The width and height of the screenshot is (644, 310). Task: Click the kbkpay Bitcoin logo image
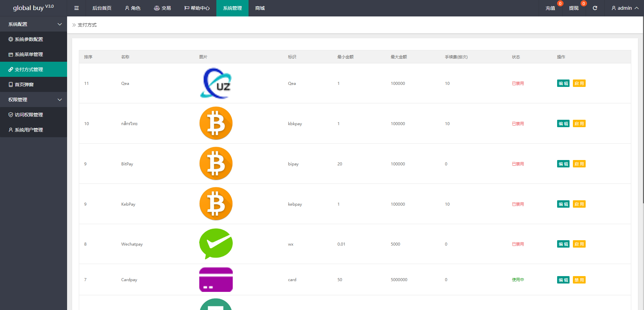click(216, 123)
